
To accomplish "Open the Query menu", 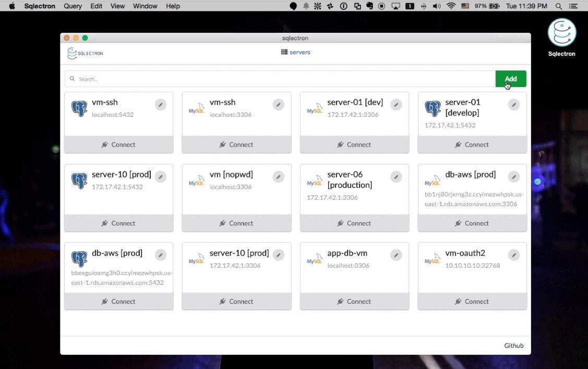I will point(73,6).
